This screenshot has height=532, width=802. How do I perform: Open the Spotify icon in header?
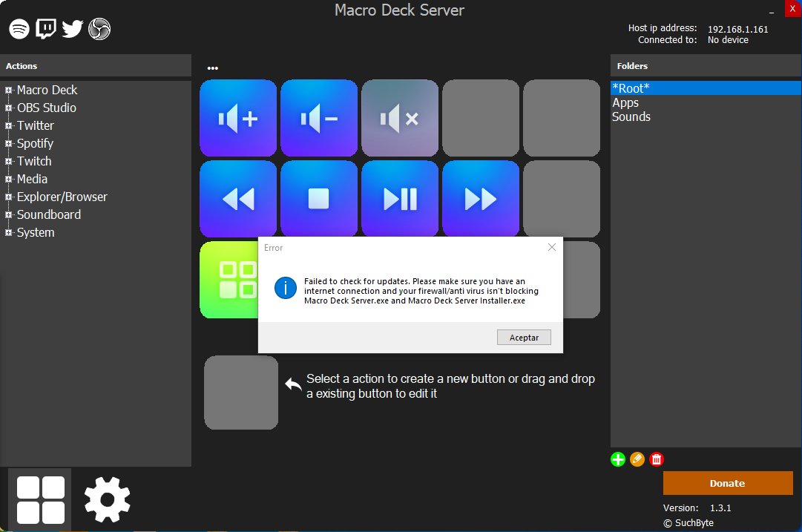19,29
